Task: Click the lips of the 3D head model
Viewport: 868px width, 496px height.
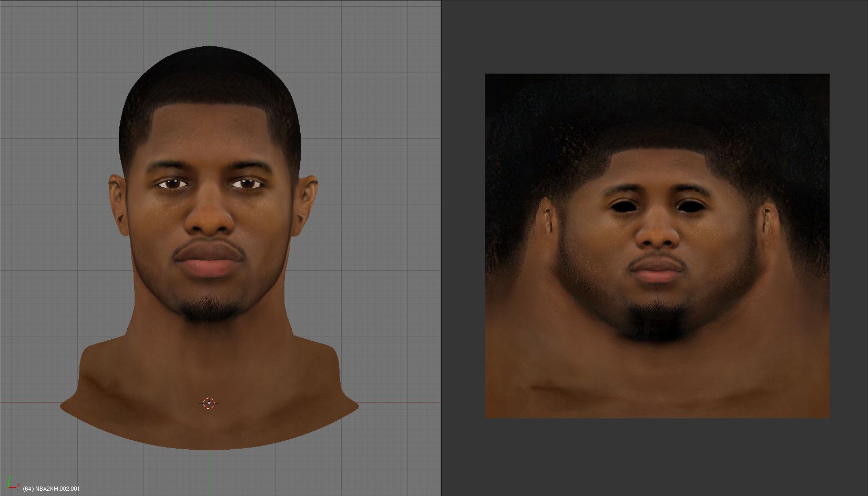Action: point(209,260)
